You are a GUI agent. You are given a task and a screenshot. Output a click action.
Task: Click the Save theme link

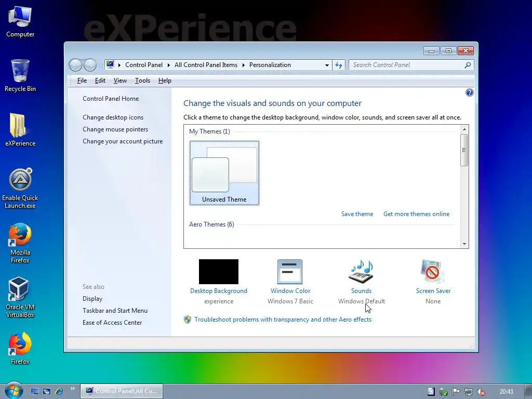click(x=357, y=214)
